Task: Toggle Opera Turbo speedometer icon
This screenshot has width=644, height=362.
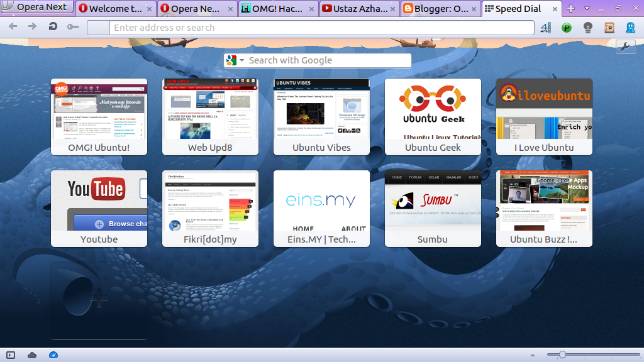Action: pyautogui.click(x=53, y=355)
